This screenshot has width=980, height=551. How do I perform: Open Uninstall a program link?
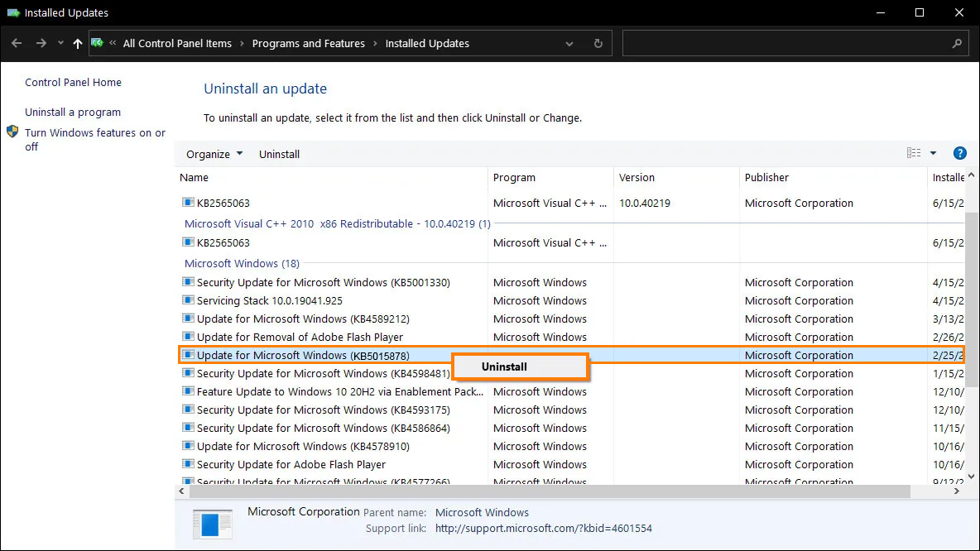(73, 113)
